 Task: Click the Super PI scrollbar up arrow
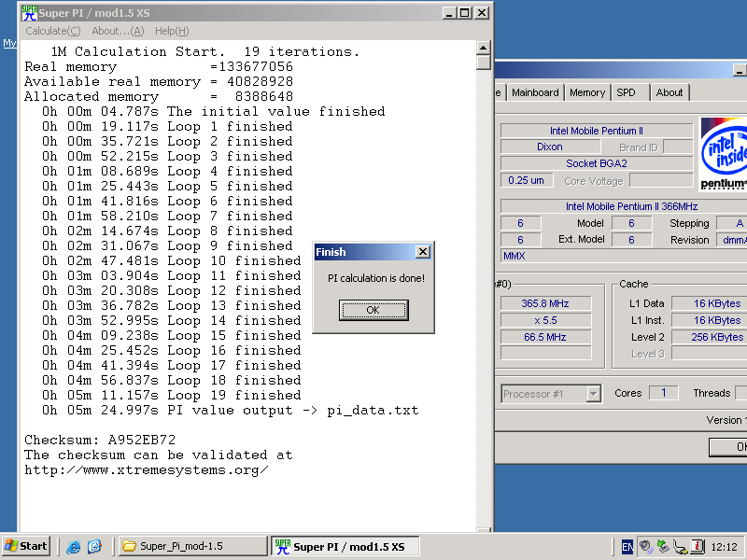pos(483,48)
